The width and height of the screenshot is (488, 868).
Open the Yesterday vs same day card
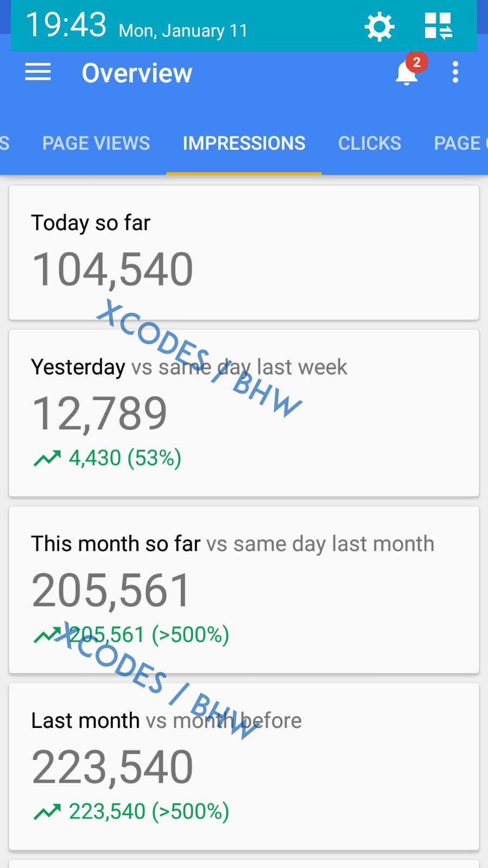(x=244, y=413)
